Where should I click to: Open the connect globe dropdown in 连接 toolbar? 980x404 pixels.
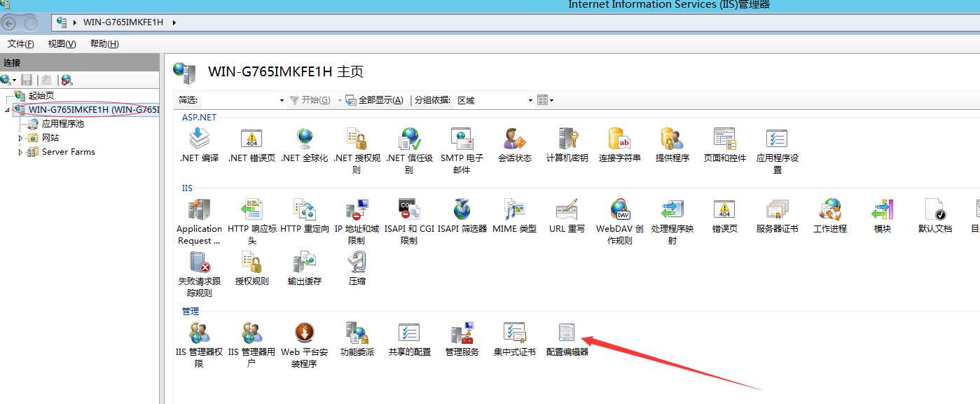pos(8,80)
